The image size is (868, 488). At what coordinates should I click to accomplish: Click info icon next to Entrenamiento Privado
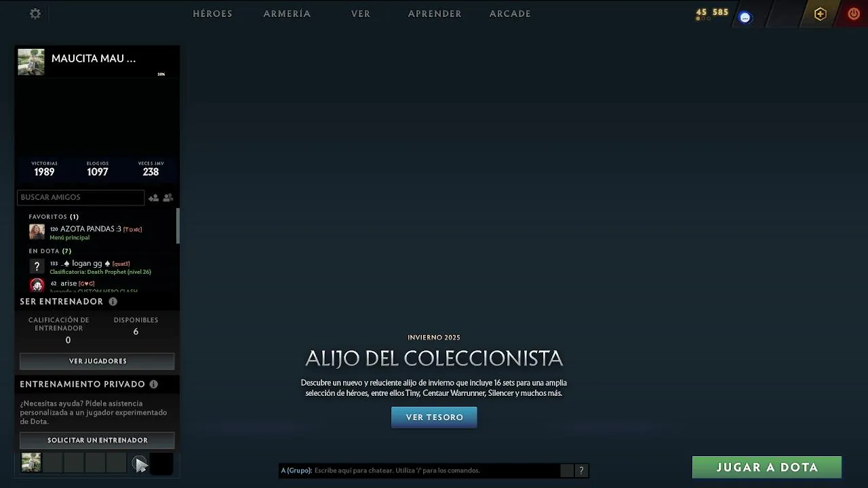pos(154,384)
